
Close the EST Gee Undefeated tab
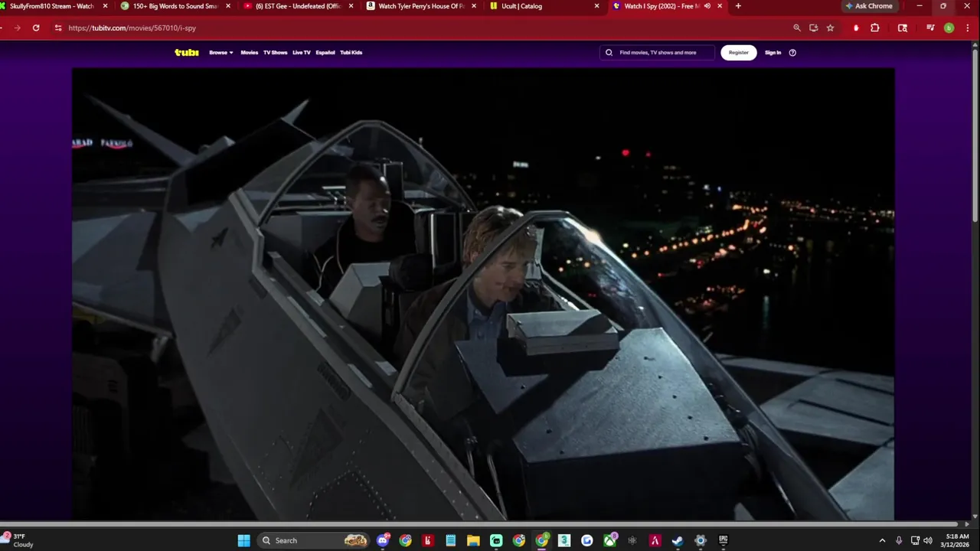tap(351, 6)
